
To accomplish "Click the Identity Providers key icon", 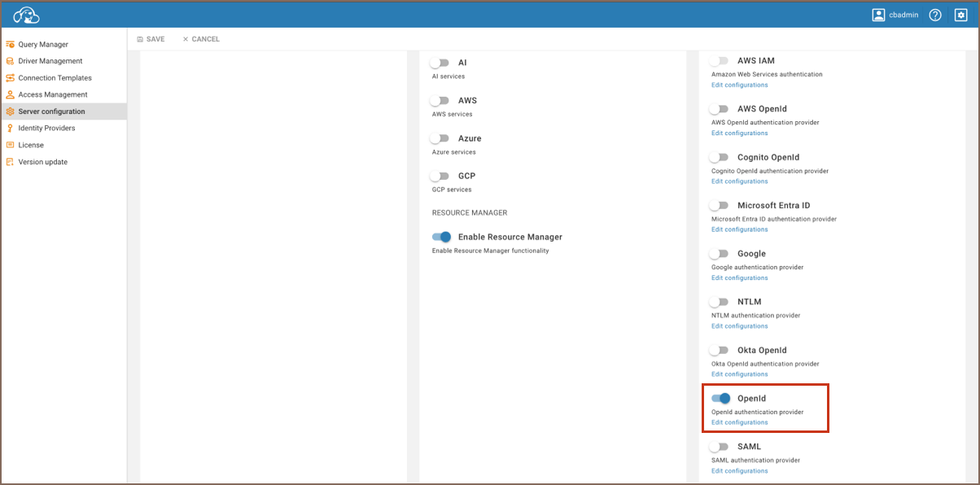I will pyautogui.click(x=10, y=129).
